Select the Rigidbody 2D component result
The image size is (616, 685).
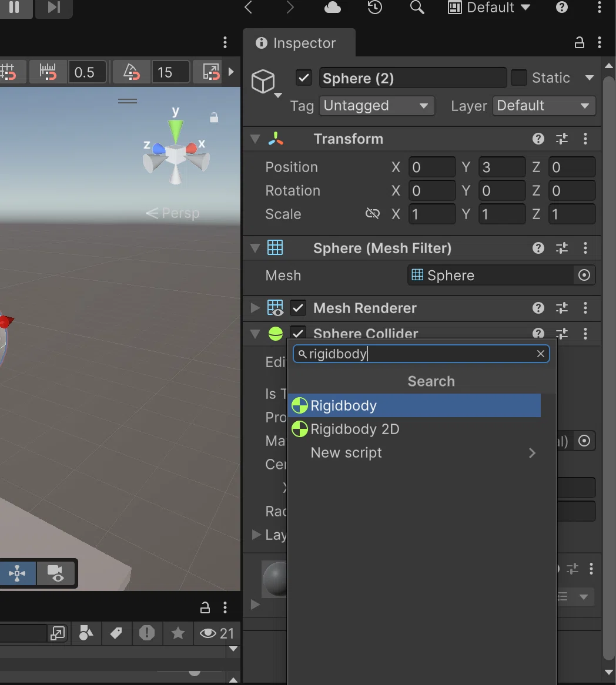pyautogui.click(x=414, y=429)
